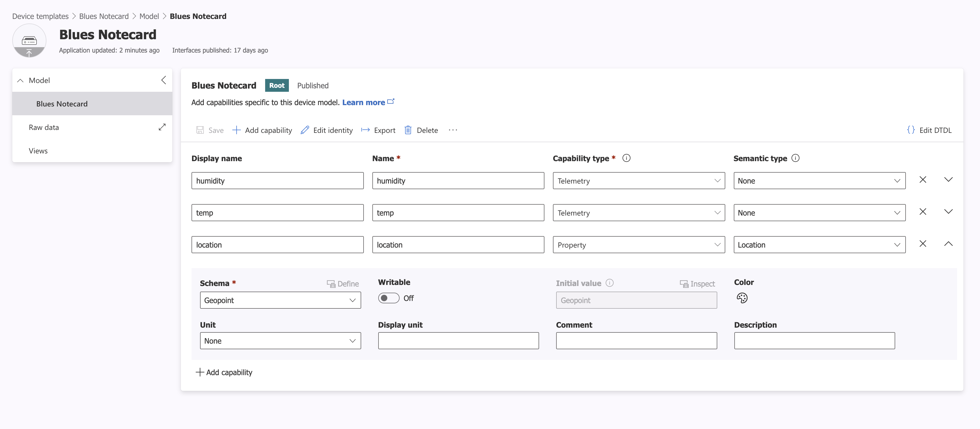Screen dimensions: 980x429
Task: Collapse the location capability details
Action: (x=948, y=244)
